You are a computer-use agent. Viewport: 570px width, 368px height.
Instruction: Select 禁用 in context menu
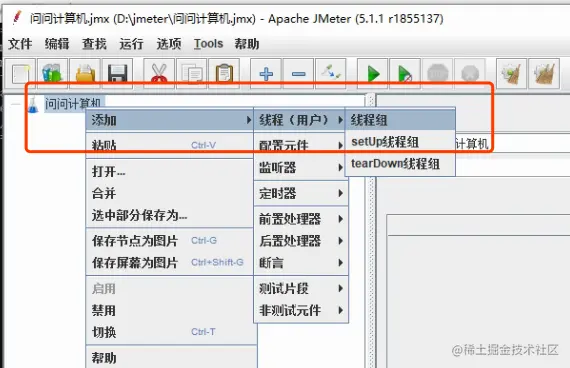click(x=170, y=310)
